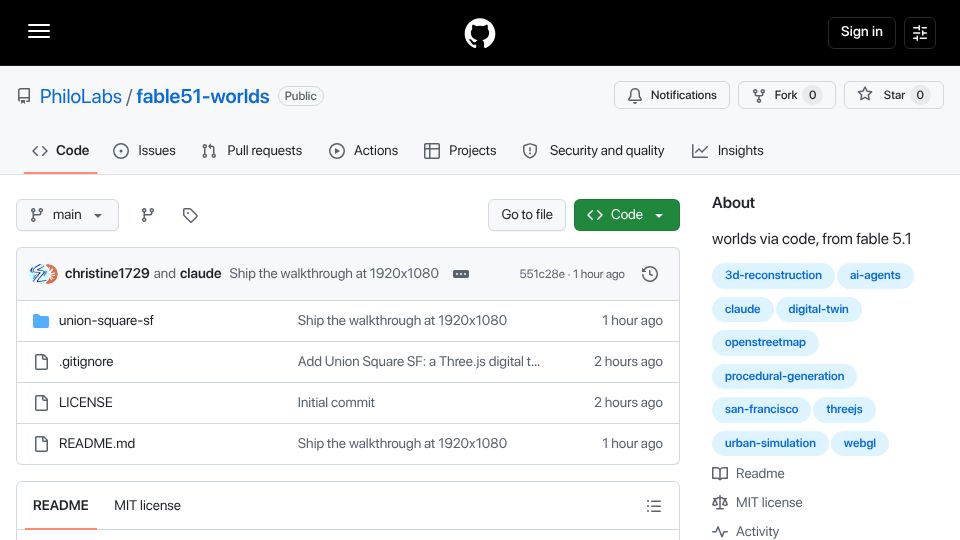Click the union-square-sf folder icon

click(41, 321)
